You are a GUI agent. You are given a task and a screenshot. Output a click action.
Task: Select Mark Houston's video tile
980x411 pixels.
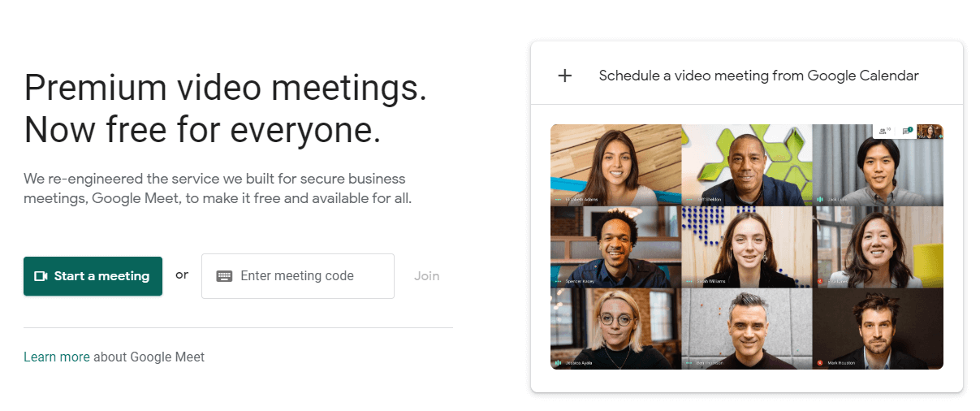[878, 328]
